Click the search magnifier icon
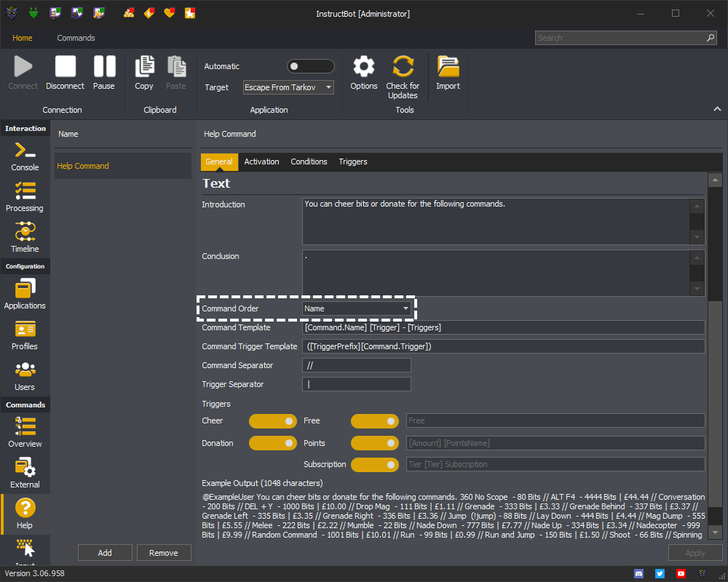728x582 pixels. point(711,38)
